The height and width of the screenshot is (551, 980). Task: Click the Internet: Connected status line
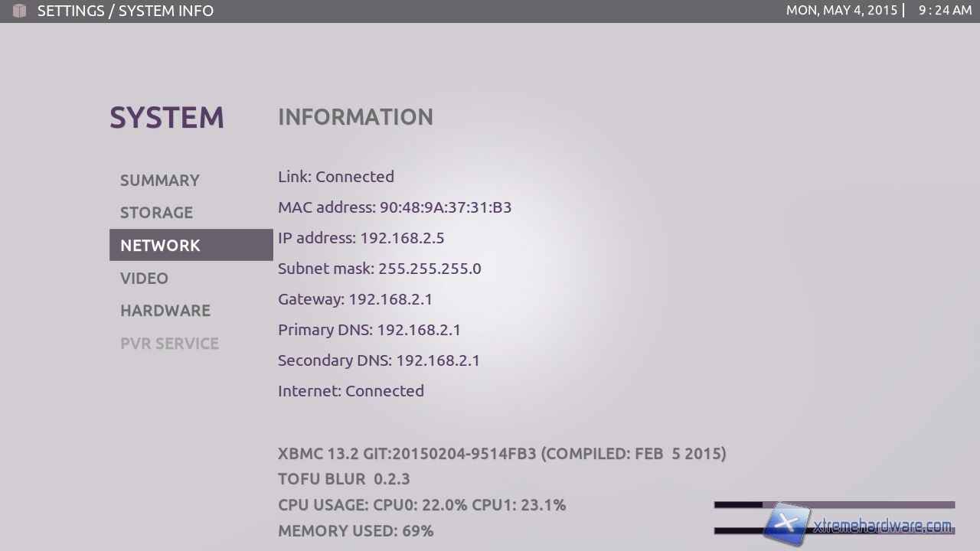[351, 391]
